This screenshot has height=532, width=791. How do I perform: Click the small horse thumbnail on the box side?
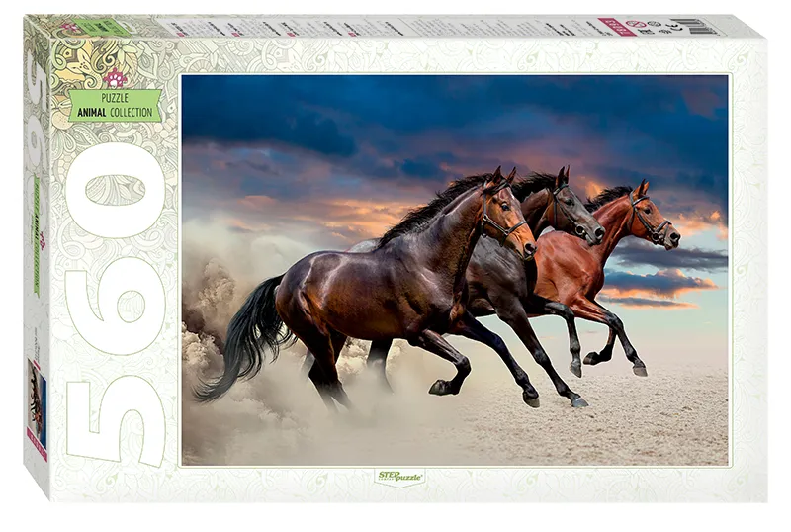pyautogui.click(x=37, y=403)
